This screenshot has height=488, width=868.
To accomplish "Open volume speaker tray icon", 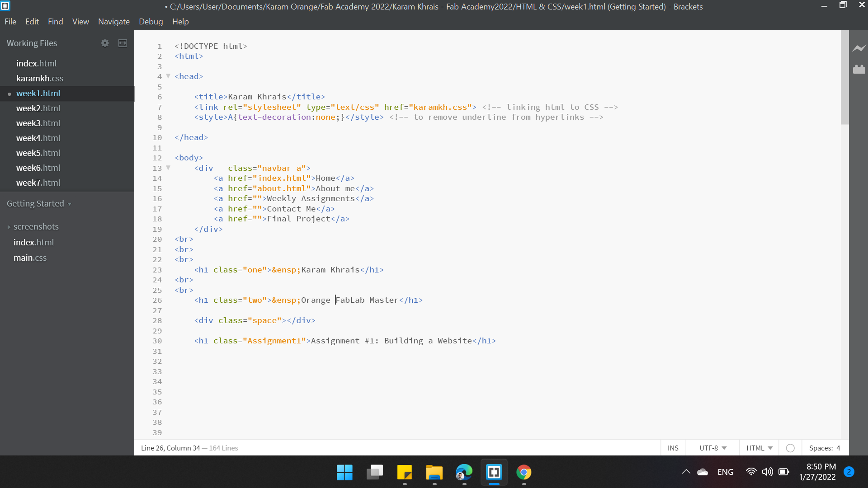I will [x=767, y=472].
